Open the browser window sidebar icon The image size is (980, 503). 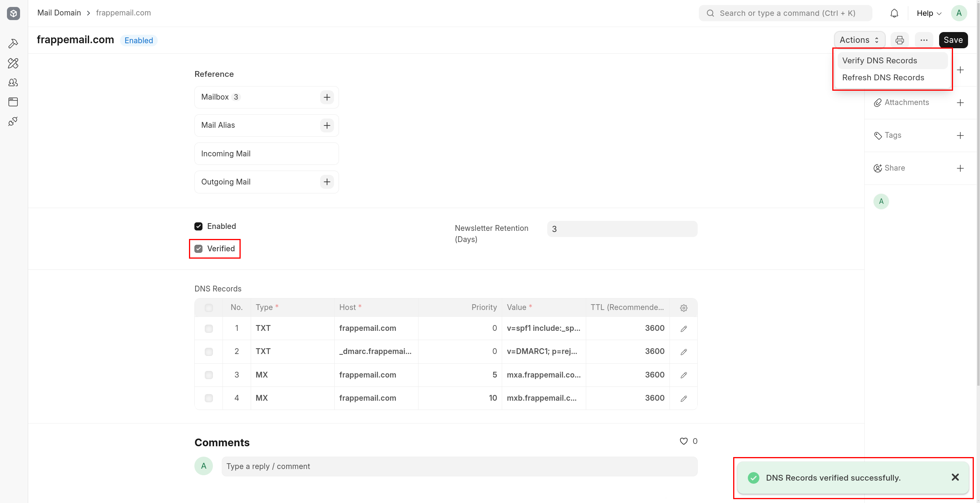tap(13, 102)
